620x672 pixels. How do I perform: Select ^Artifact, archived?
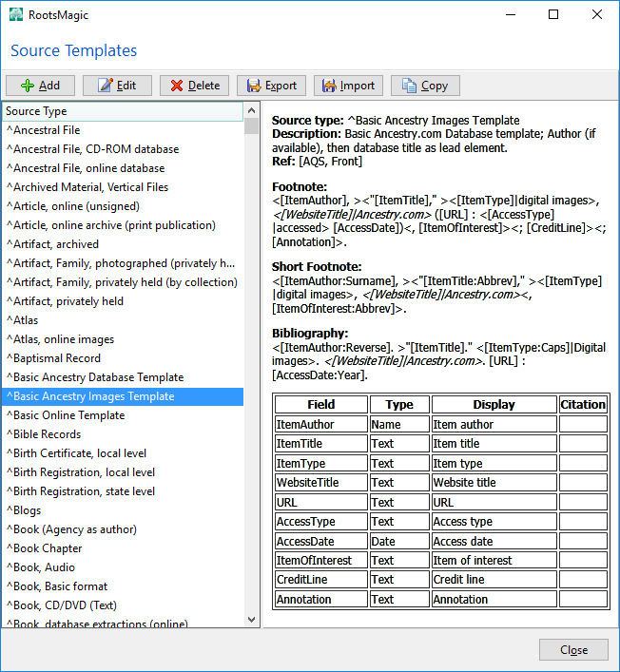tap(123, 244)
